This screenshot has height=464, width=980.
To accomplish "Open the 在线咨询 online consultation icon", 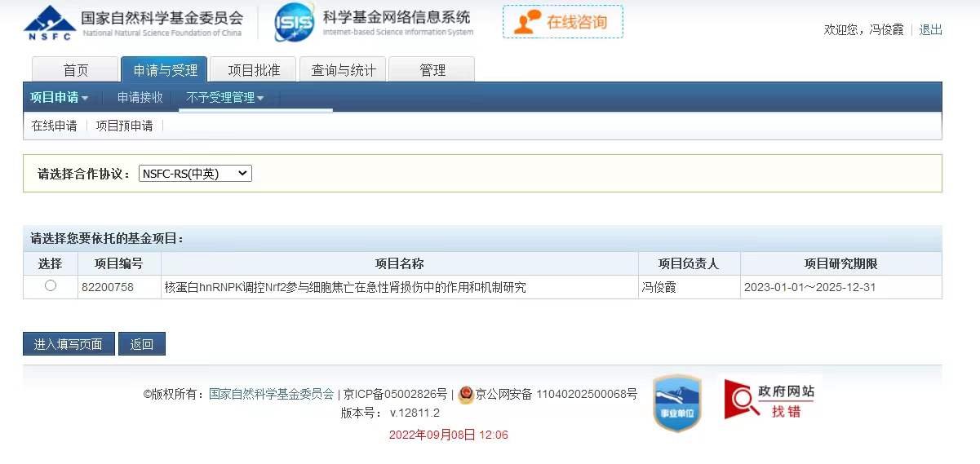I will [528, 22].
